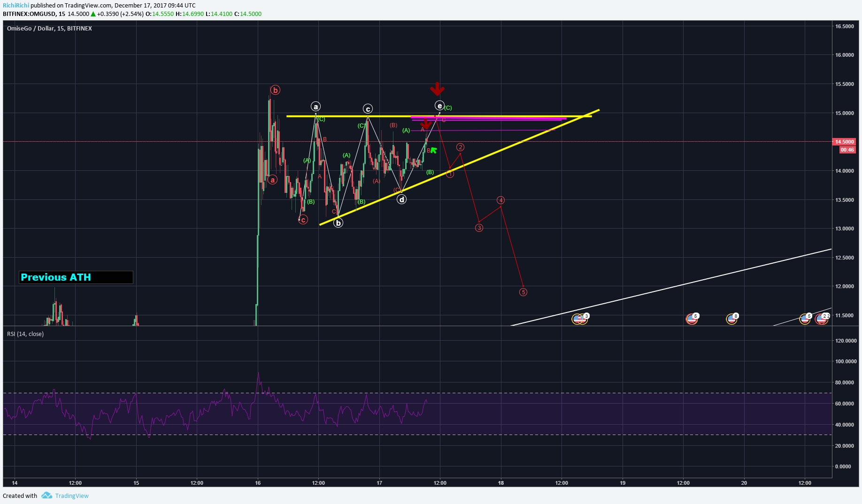The width and height of the screenshot is (862, 504).
Task: Select the white circled e wave label
Action: point(439,106)
